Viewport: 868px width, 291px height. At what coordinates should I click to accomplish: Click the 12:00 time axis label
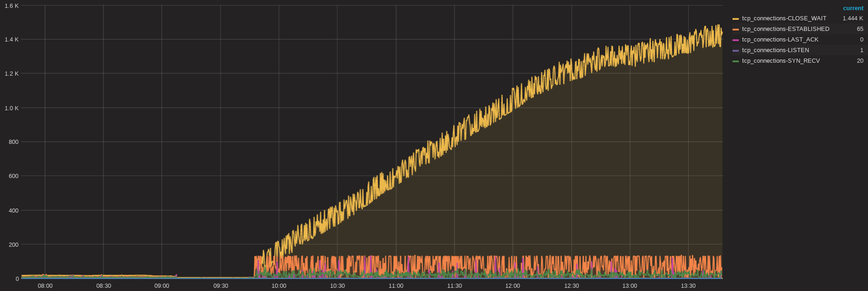click(513, 286)
